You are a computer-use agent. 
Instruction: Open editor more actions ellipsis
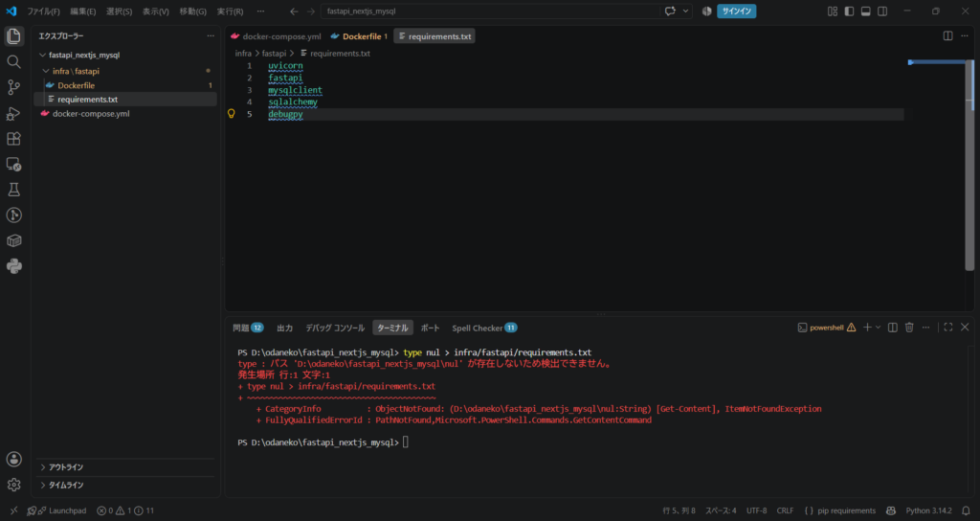[x=965, y=36]
